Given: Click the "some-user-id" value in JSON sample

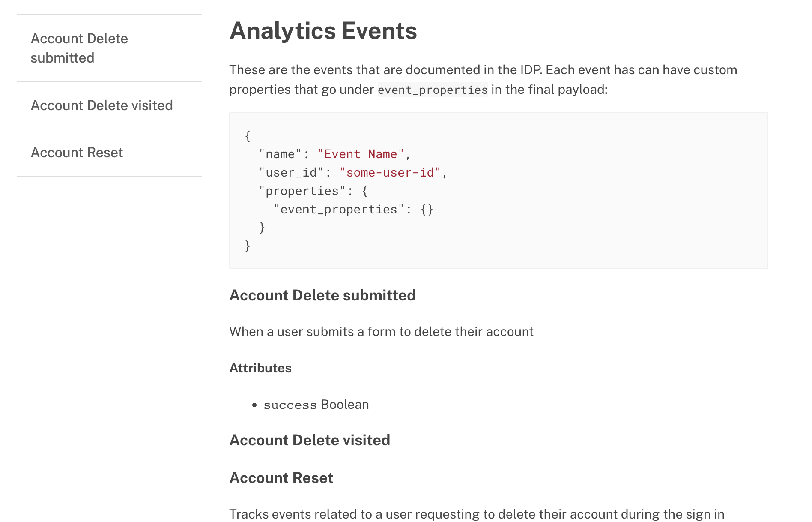Looking at the screenshot, I should click(x=390, y=173).
